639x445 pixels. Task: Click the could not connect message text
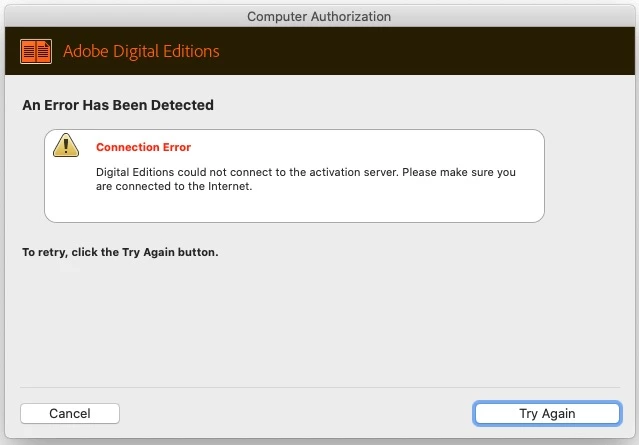click(x=306, y=179)
